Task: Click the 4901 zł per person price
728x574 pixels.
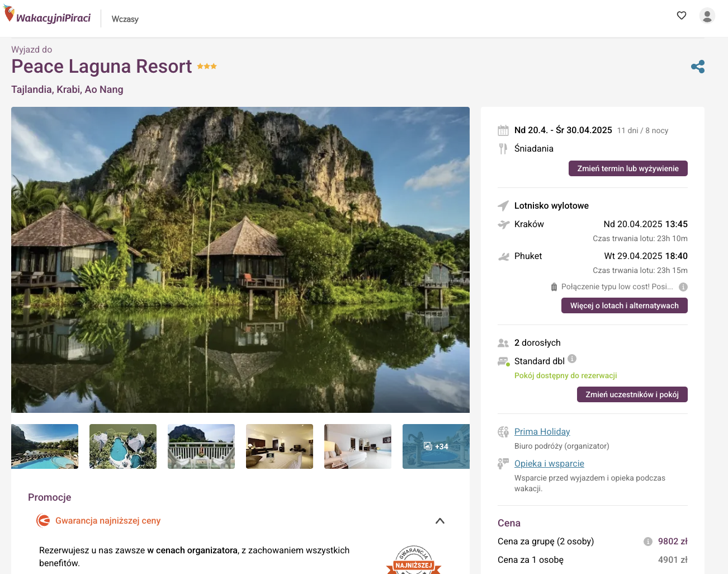Action: click(673, 560)
